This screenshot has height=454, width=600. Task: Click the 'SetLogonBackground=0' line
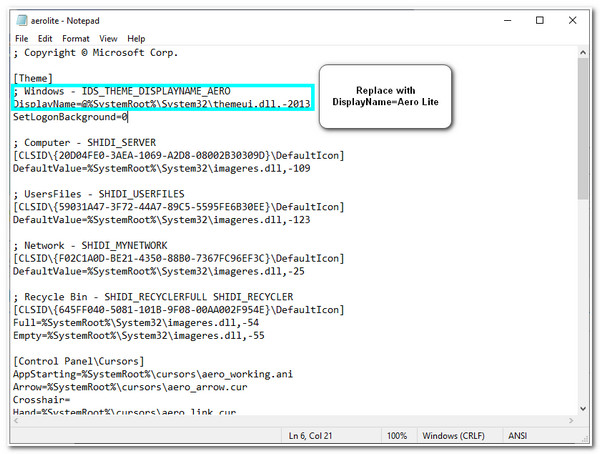[70, 117]
